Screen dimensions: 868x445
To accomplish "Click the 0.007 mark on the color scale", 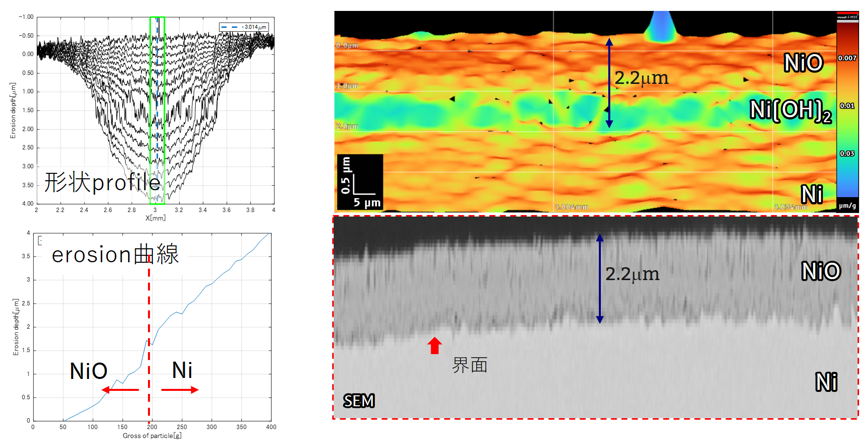I will tap(847, 58).
